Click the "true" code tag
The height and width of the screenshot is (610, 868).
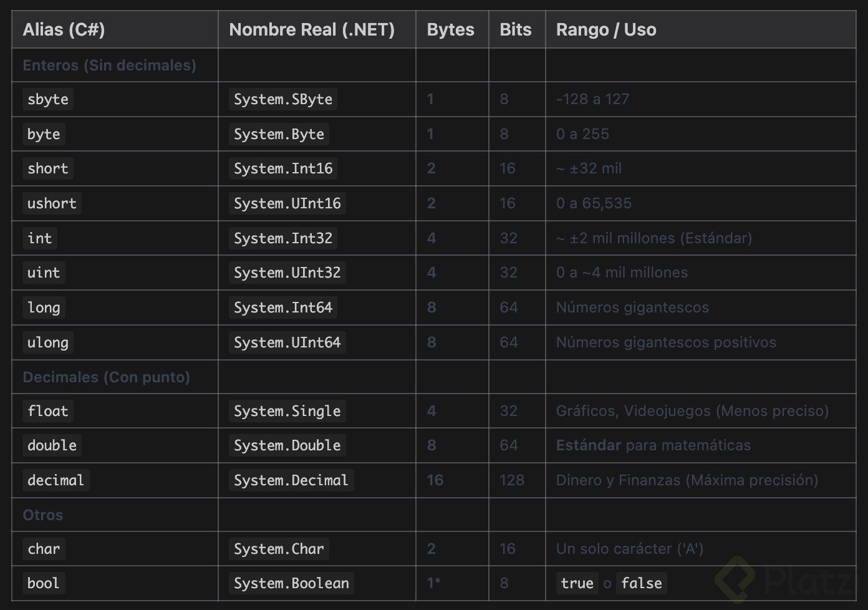(x=577, y=583)
